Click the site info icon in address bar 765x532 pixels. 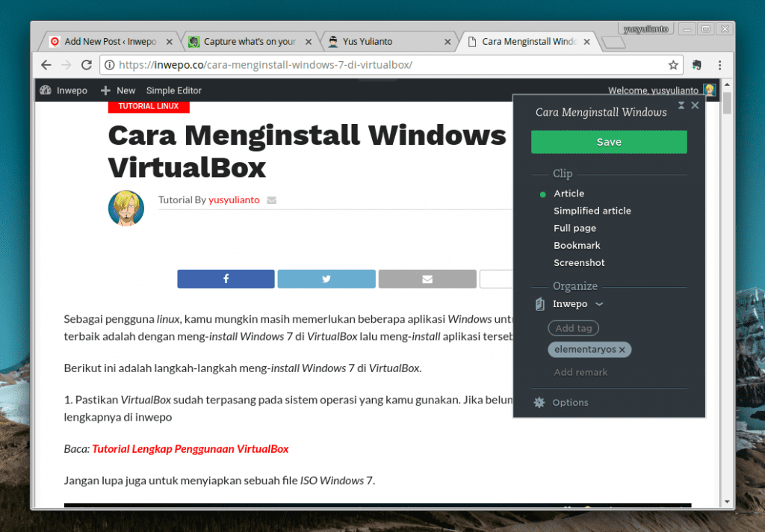point(110,65)
